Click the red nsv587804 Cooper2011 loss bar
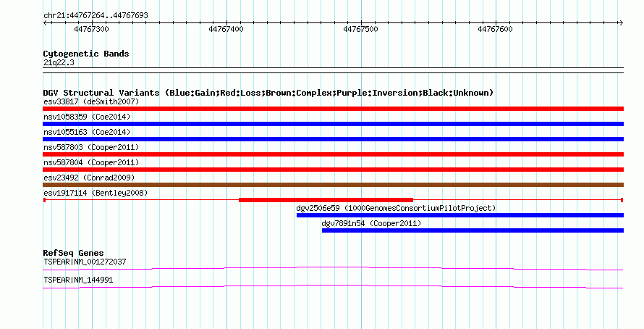This screenshot has height=329, width=644. click(x=333, y=170)
